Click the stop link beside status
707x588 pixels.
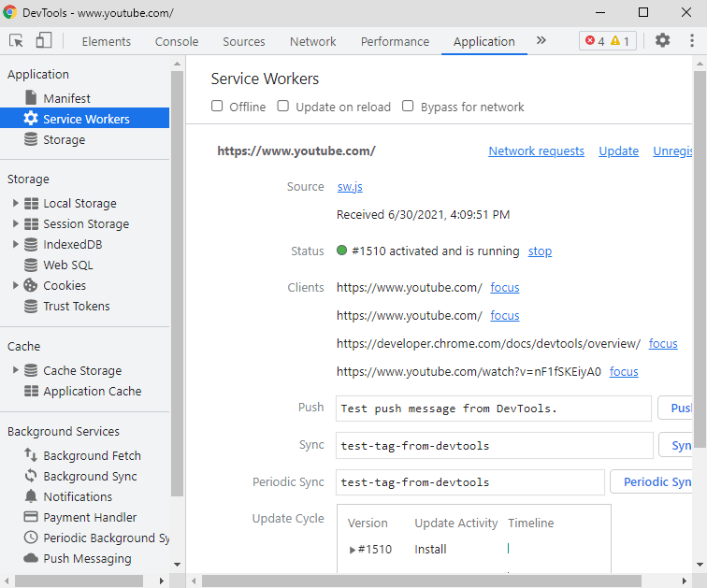pyautogui.click(x=540, y=251)
